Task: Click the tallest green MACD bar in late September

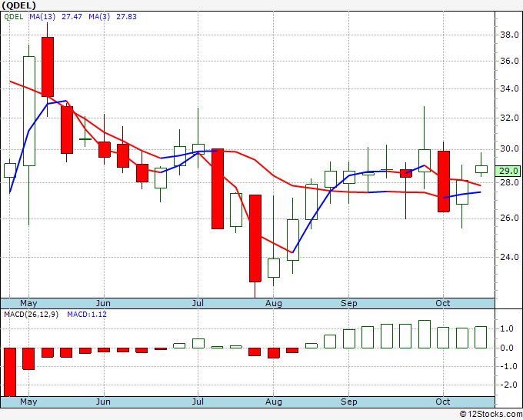Action: (425, 335)
